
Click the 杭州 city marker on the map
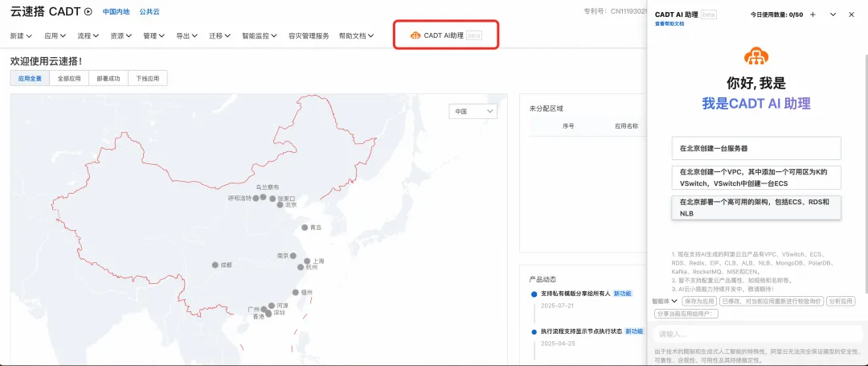301,267
